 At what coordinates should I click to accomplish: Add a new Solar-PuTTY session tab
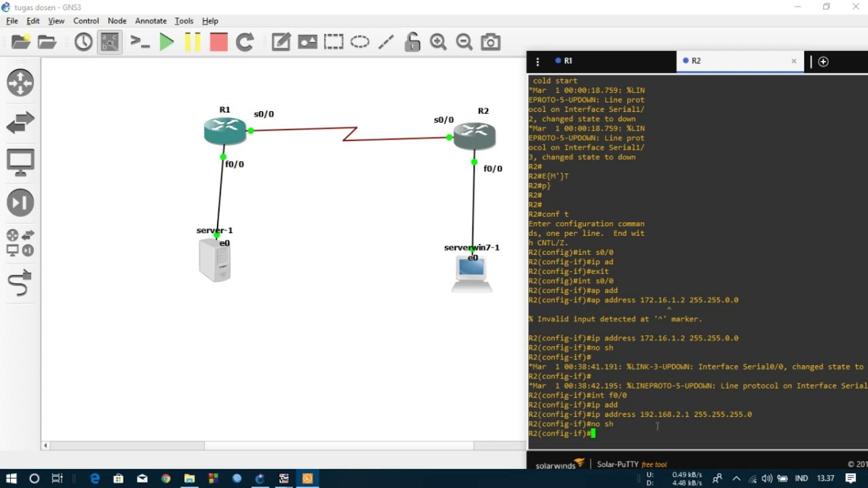[823, 62]
